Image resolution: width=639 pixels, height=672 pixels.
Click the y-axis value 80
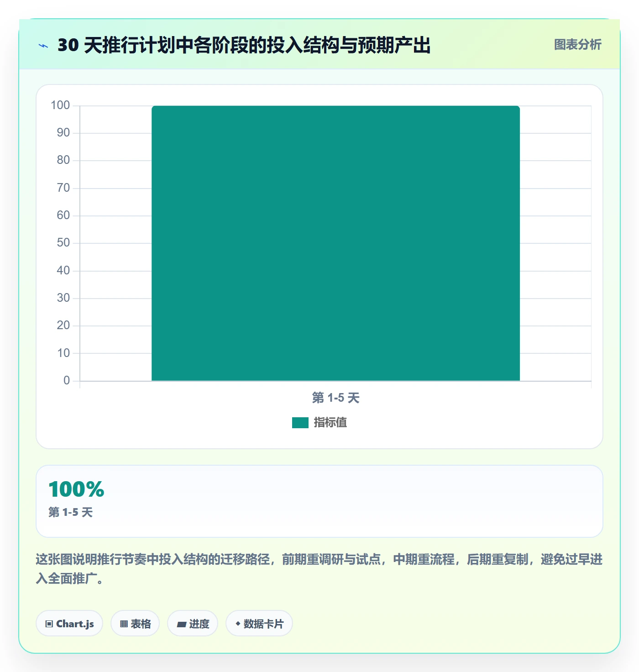(63, 160)
